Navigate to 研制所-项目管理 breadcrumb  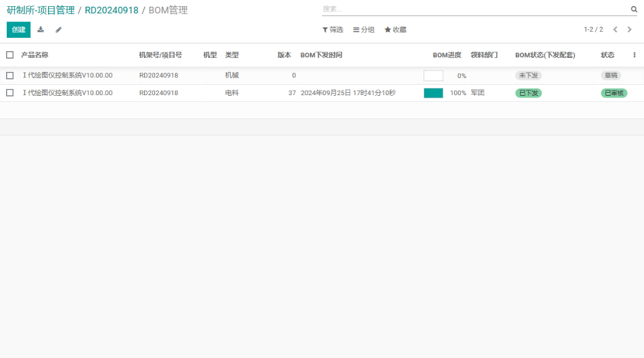[41, 10]
